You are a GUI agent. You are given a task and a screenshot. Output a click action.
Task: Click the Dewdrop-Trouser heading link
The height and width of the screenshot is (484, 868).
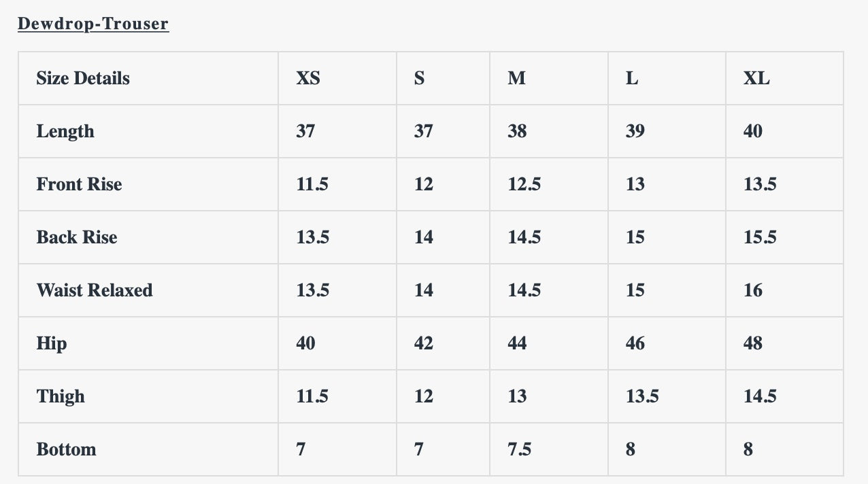pyautogui.click(x=93, y=24)
